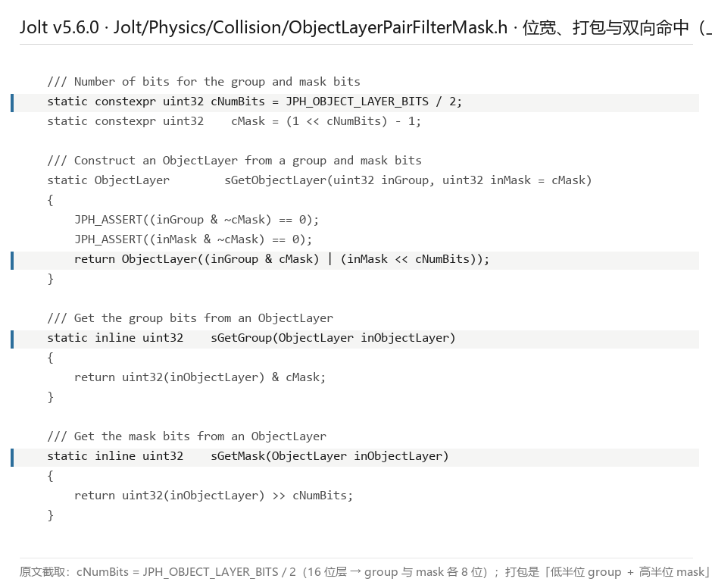
Task: Click the blue marker beside cNumBits line
Action: (x=12, y=103)
